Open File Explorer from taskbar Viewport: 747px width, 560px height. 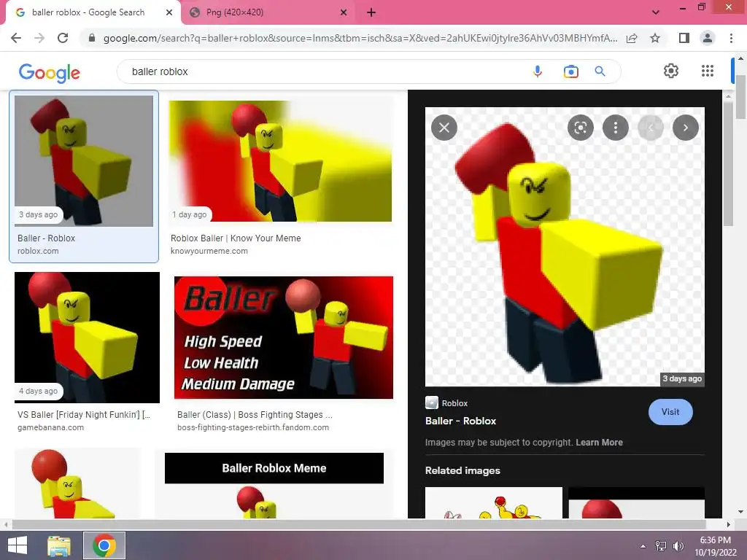59,545
